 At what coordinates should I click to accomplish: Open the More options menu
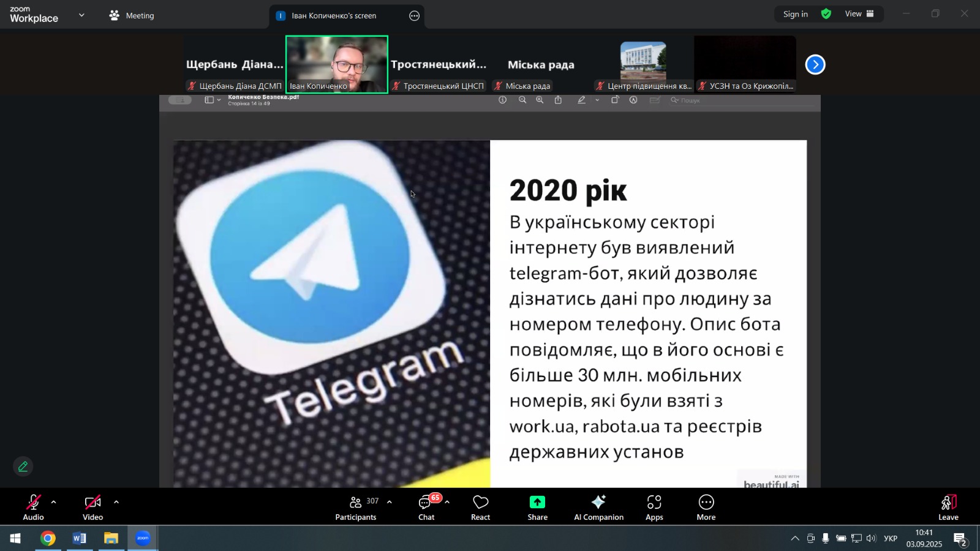coord(706,508)
